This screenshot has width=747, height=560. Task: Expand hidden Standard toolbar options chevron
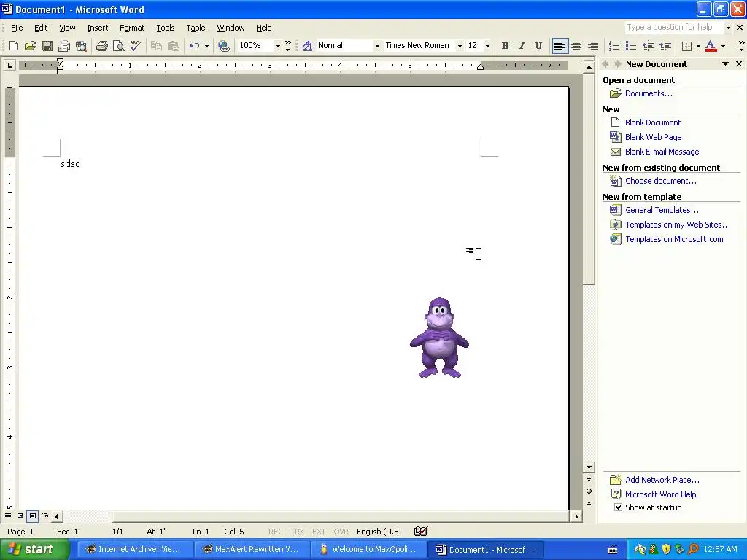click(x=287, y=46)
